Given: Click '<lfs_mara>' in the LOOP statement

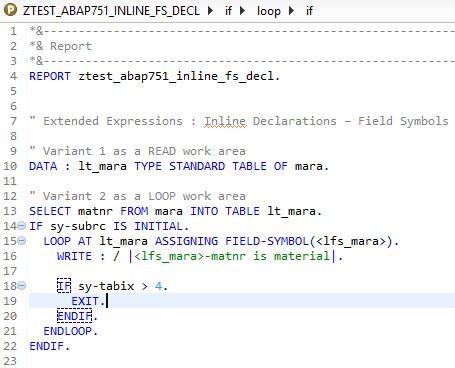Looking at the screenshot, I should [x=351, y=241].
